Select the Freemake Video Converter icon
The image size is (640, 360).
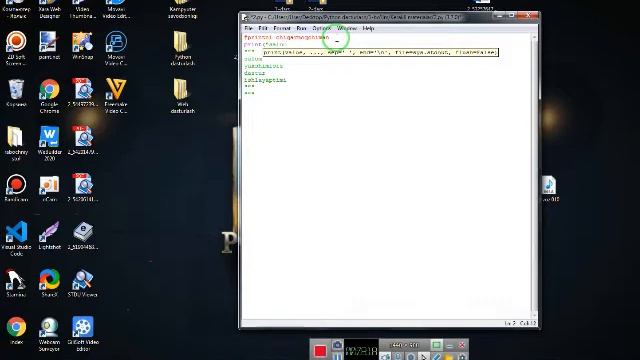[116, 96]
